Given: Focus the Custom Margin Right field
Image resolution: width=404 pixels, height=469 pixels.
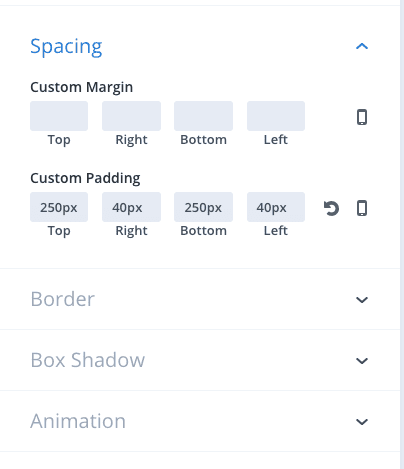Looking at the screenshot, I should pos(131,116).
